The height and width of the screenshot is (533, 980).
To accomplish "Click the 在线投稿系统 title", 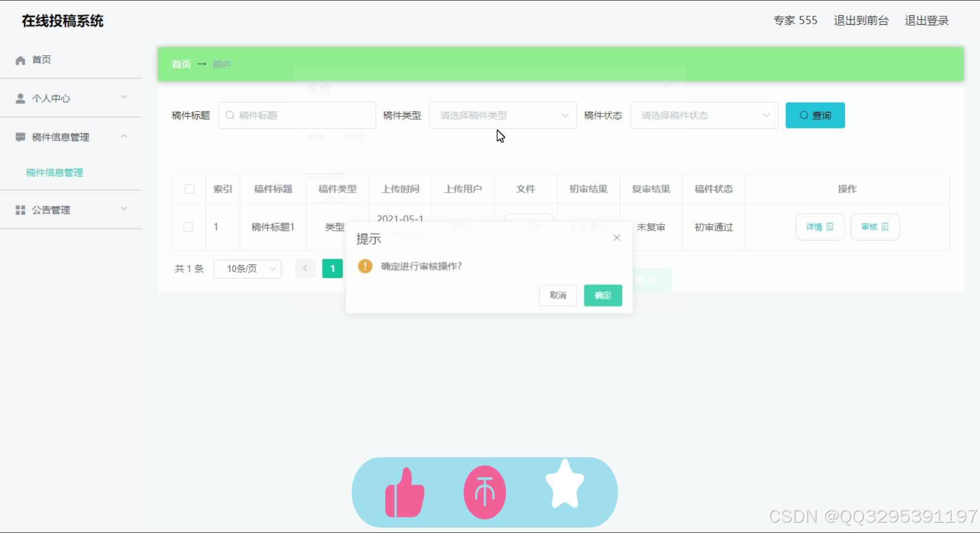I will 63,21.
